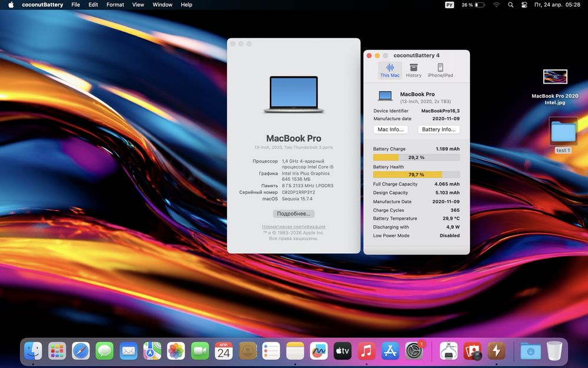Viewport: 588px width, 368px height.
Task: Click the Wi-Fi icon in menu bar
Action: 496,5
